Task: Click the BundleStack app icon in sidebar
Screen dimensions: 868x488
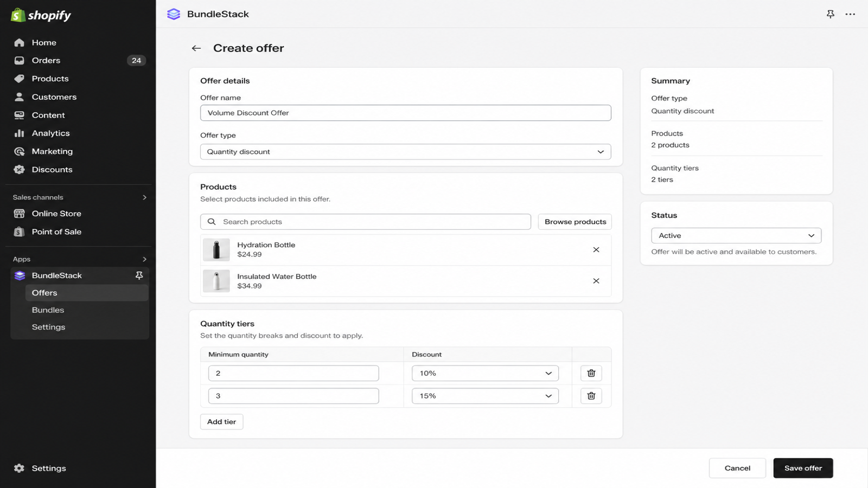Action: [20, 275]
